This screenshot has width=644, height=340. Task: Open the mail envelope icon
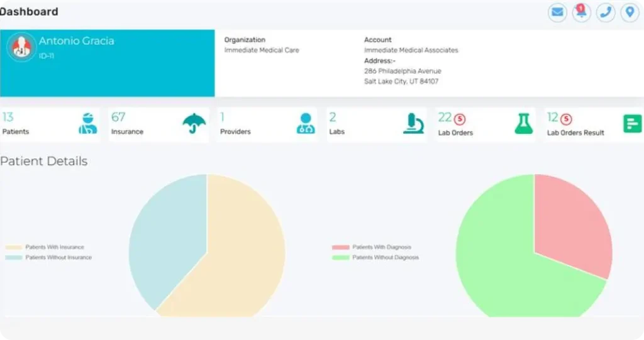(557, 12)
